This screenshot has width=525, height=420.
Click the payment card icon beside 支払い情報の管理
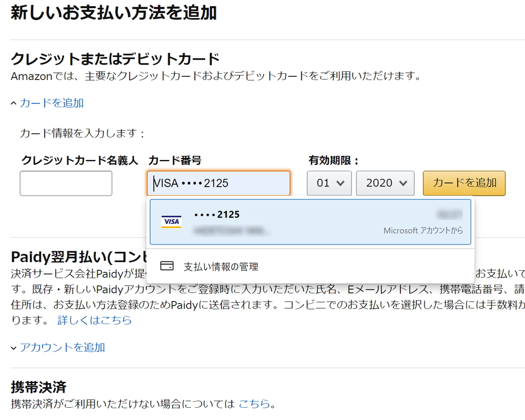point(166,266)
